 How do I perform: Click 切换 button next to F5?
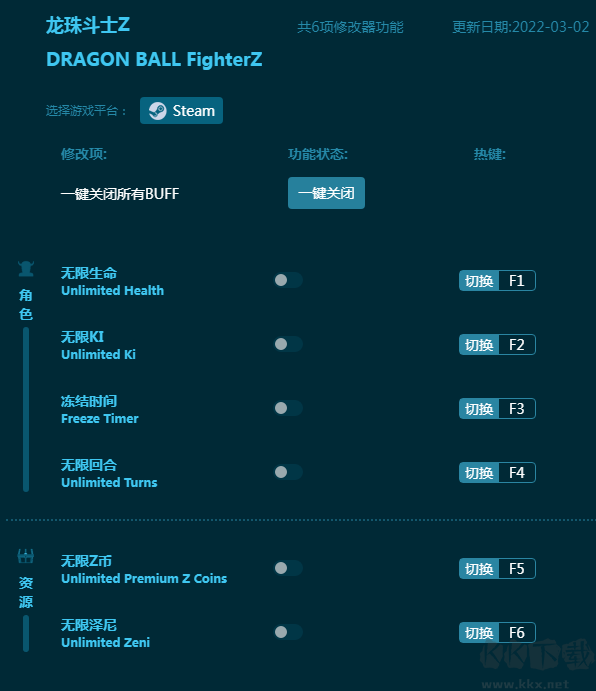(479, 568)
